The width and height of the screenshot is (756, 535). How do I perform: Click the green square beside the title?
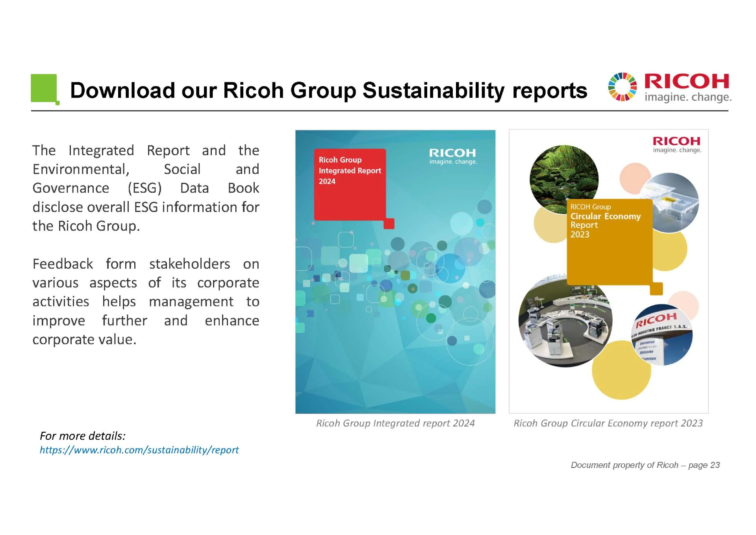(44, 88)
